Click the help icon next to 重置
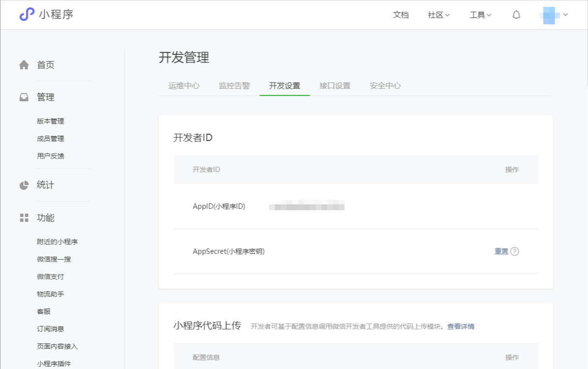Viewport: 588px width, 369px height. pyautogui.click(x=515, y=251)
